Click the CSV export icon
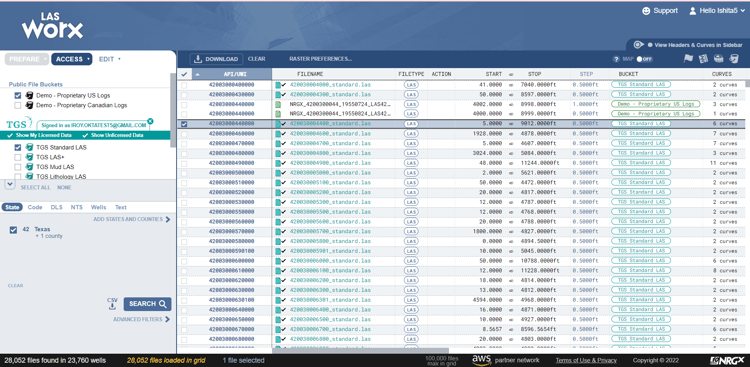 tap(112, 304)
